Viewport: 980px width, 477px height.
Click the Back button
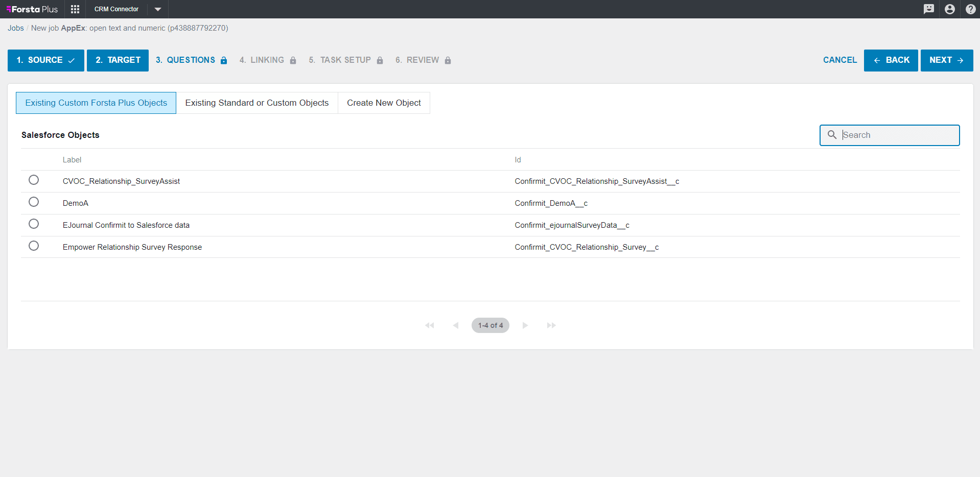click(891, 60)
